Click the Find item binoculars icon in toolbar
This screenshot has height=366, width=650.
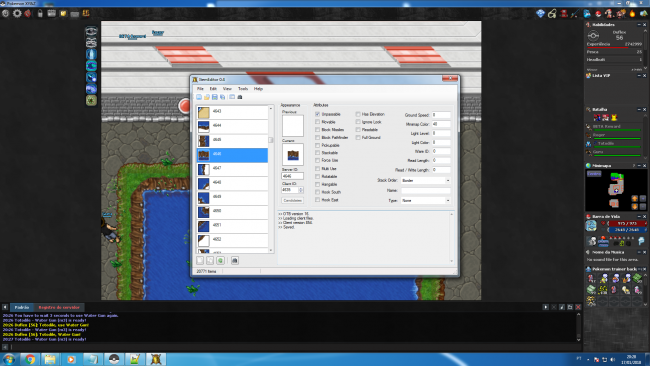pos(240,97)
